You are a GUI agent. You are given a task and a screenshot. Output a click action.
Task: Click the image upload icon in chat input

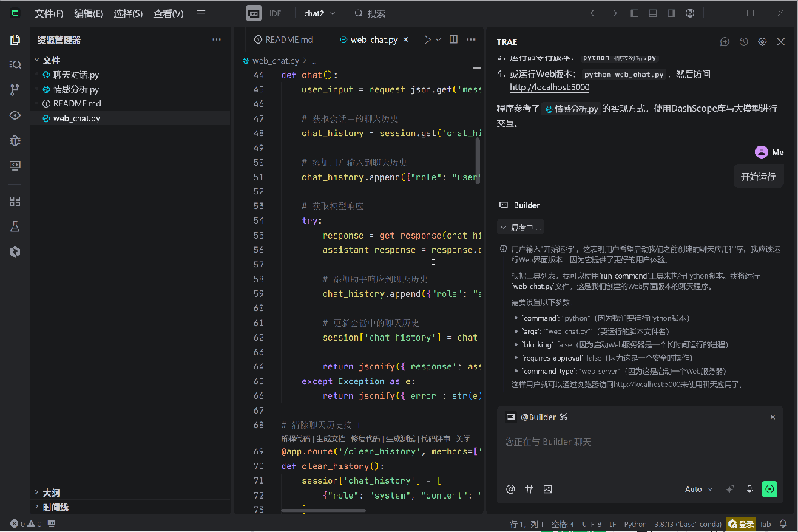coord(548,489)
